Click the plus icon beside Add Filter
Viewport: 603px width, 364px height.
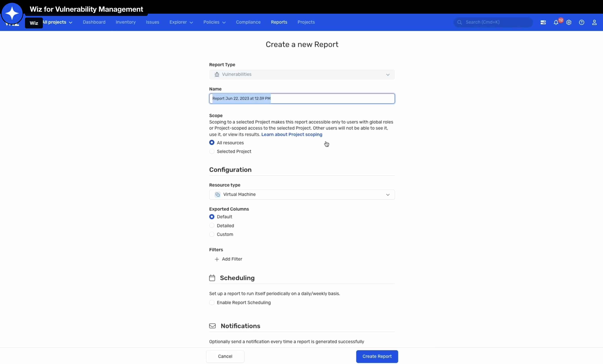(217, 259)
